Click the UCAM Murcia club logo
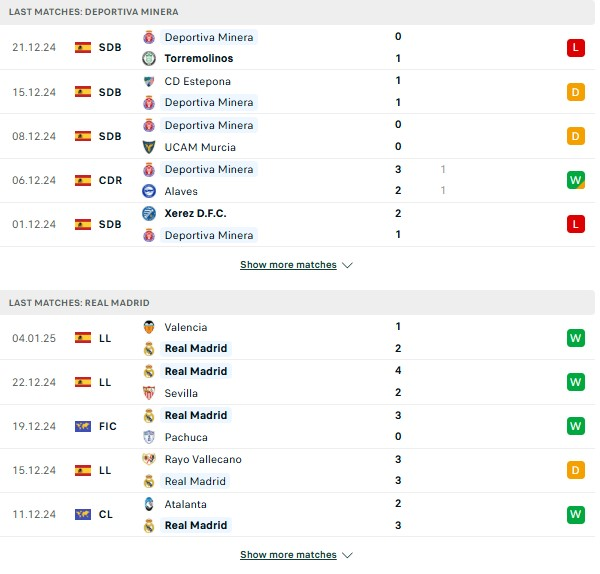 click(149, 147)
